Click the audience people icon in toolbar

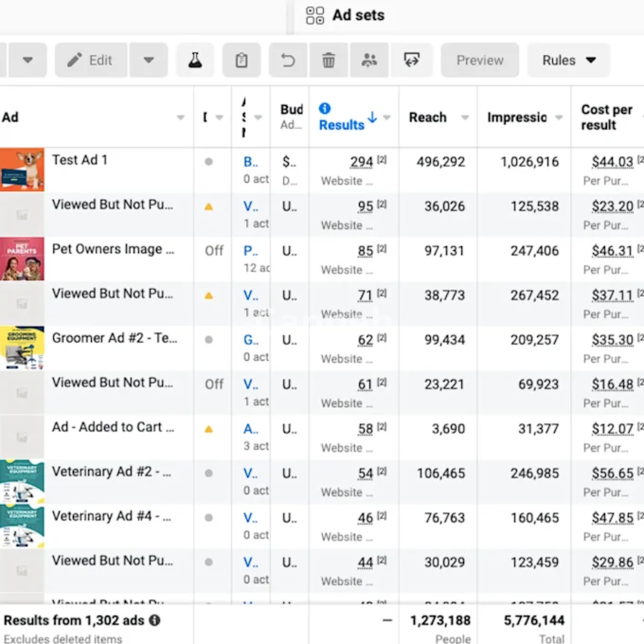369,60
